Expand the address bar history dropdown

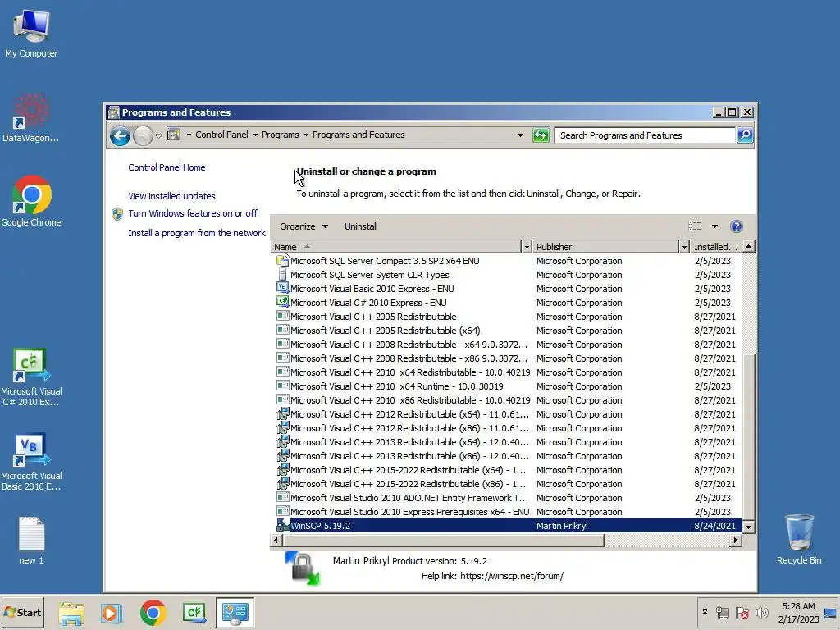pos(520,135)
